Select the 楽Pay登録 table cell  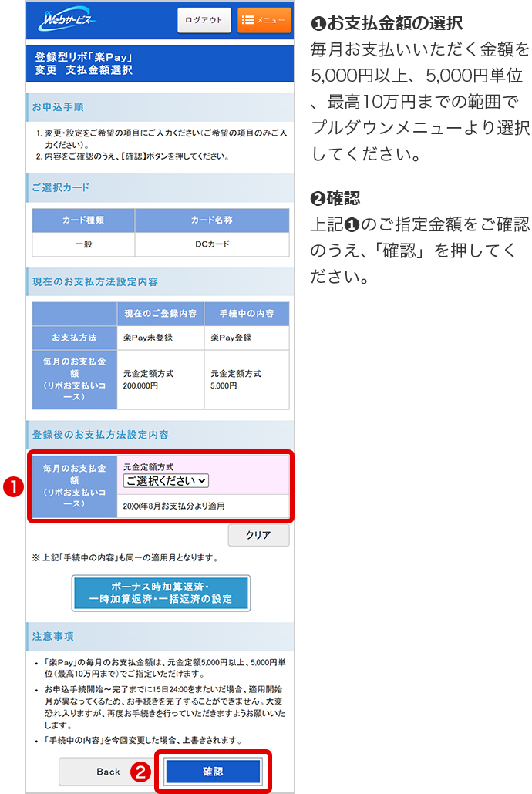click(247, 338)
